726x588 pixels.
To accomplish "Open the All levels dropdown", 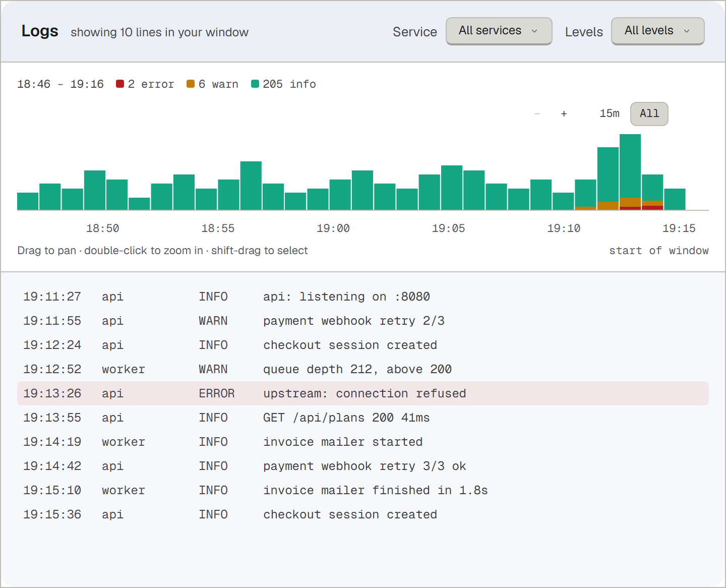I will click(x=657, y=31).
